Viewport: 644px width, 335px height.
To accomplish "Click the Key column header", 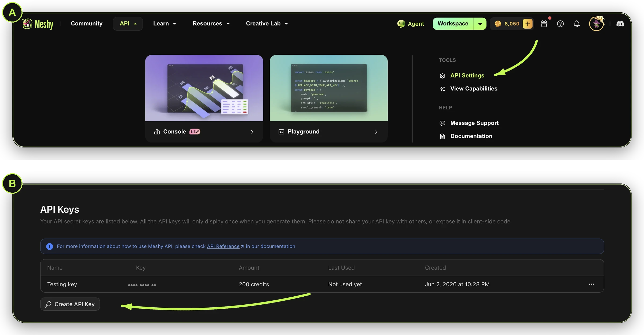I will (x=141, y=268).
